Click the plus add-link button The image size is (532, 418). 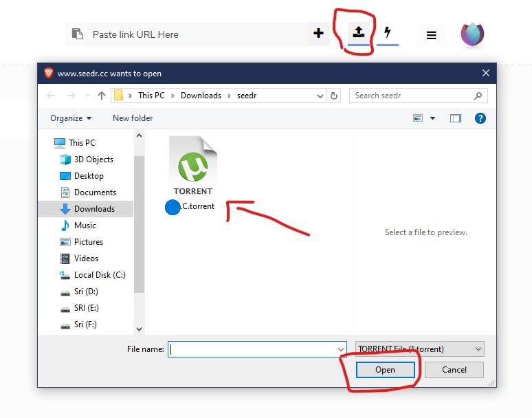tap(318, 34)
